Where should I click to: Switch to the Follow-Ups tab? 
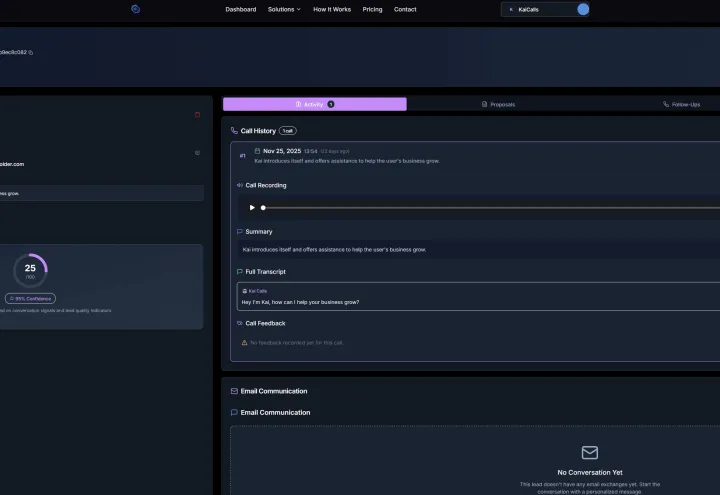(681, 104)
